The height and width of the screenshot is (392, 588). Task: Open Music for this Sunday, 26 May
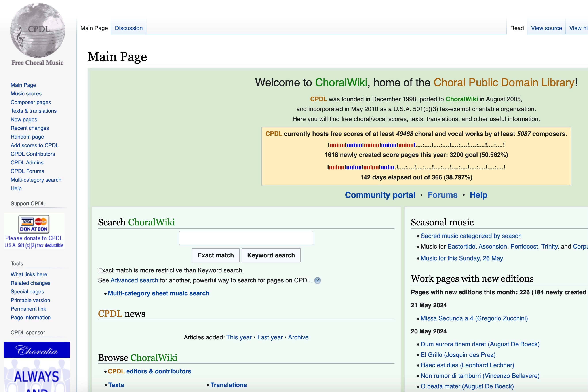462,259
